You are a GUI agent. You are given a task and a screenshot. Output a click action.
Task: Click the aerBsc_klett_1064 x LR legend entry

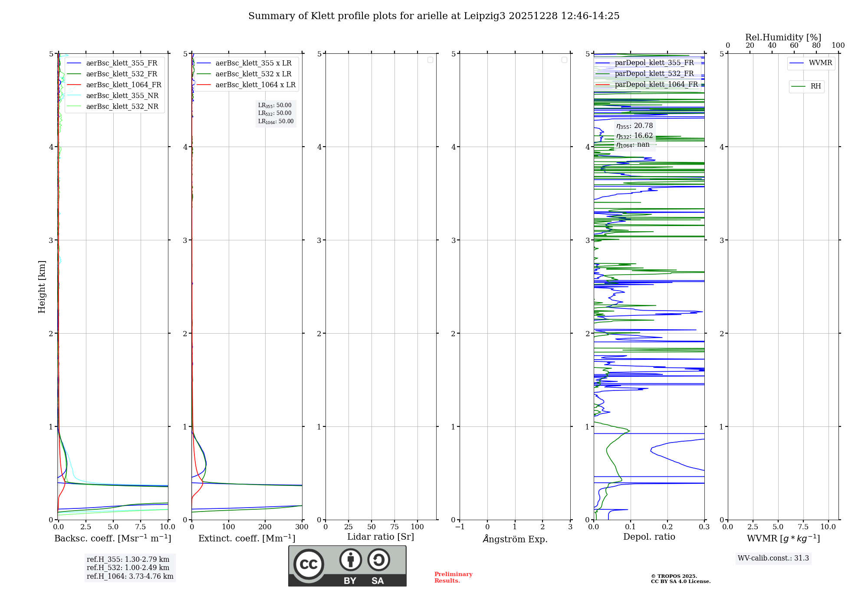coord(255,85)
